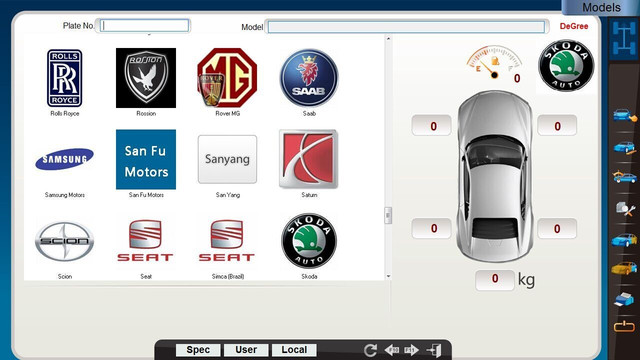Click the DeGree unit label

573,26
